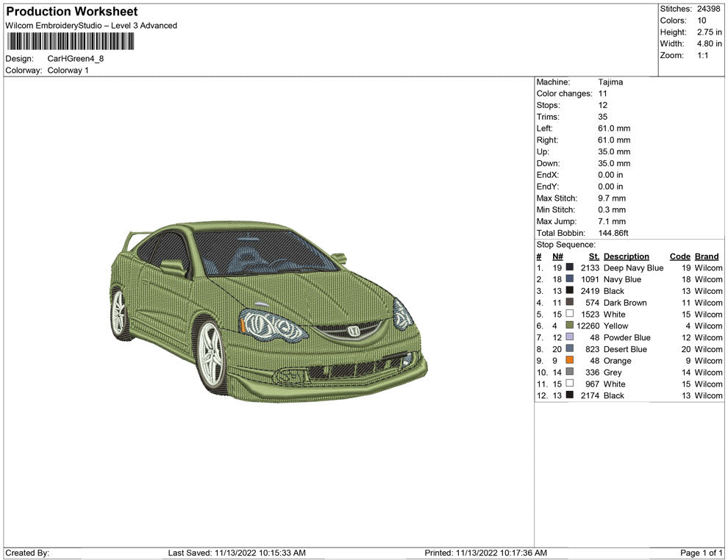The image size is (728, 560).
Task: Pick the Yellow thread swatch in stop 6
Action: 570,326
